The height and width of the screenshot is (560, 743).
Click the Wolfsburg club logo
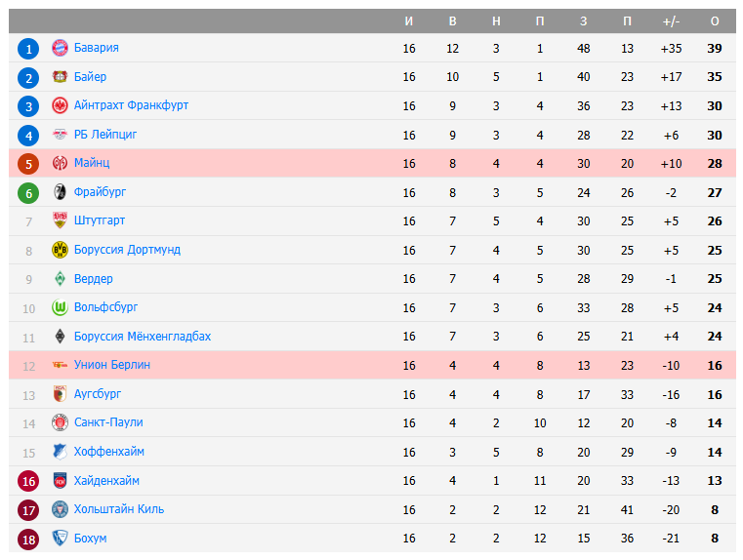coord(60,307)
